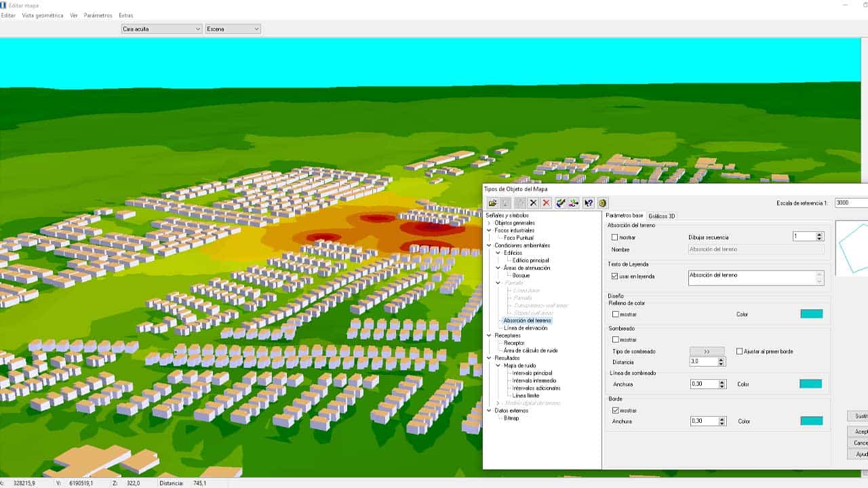This screenshot has height=488, width=868.
Task: Switch to the 'Gráficos 3D' tab
Action: tap(662, 216)
